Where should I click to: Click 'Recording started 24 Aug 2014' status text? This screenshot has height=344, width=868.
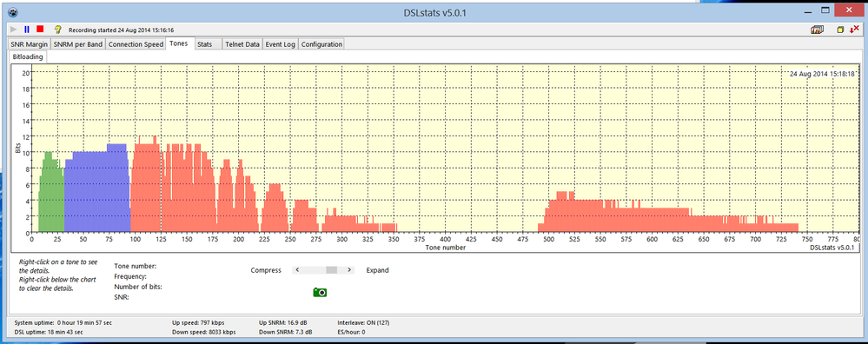pyautogui.click(x=122, y=30)
